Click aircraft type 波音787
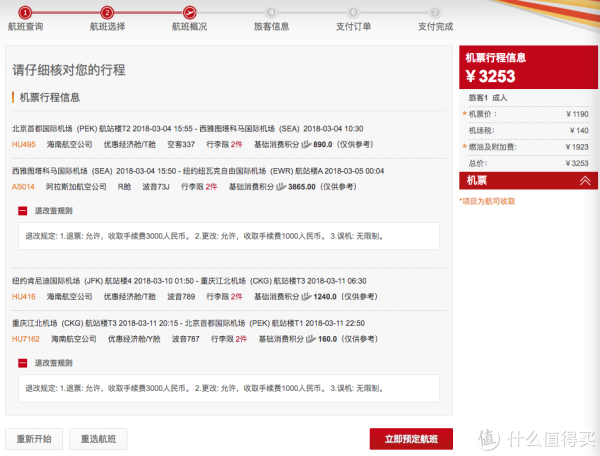Image resolution: width=600 pixels, height=456 pixels. click(186, 339)
